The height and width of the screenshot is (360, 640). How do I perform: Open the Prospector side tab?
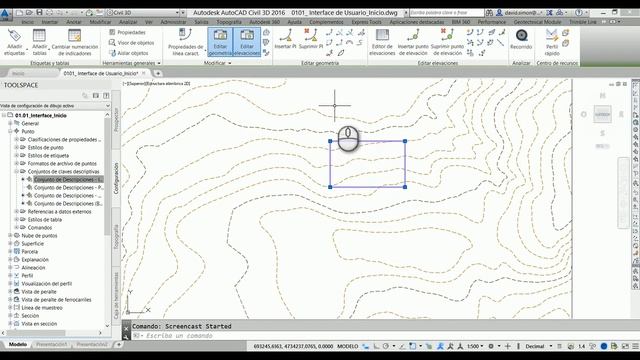point(116,120)
